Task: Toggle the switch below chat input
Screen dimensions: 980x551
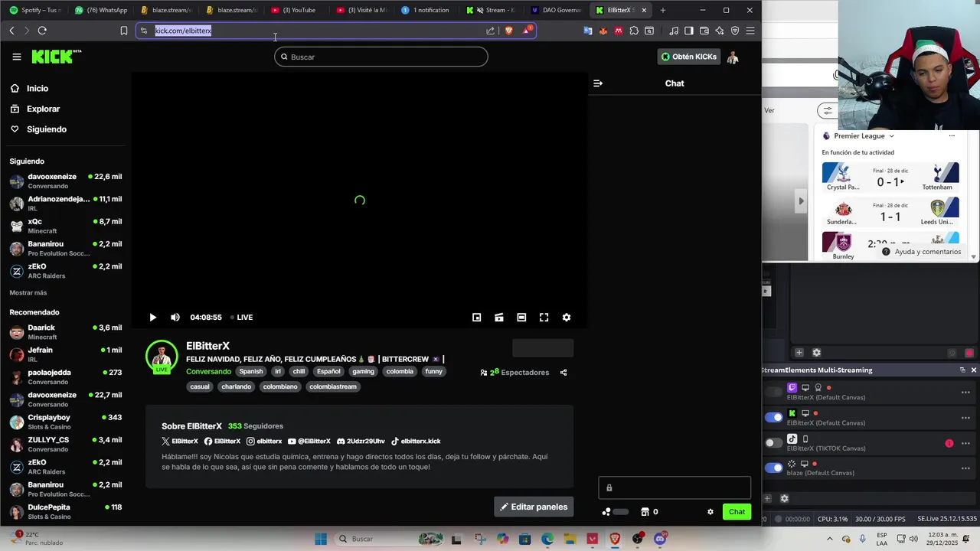Action: 620,512
